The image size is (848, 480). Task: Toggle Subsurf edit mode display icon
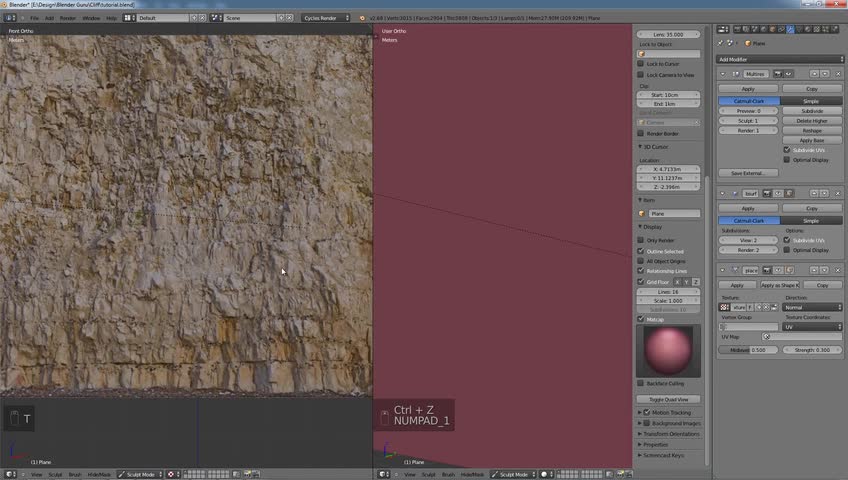pos(789,194)
